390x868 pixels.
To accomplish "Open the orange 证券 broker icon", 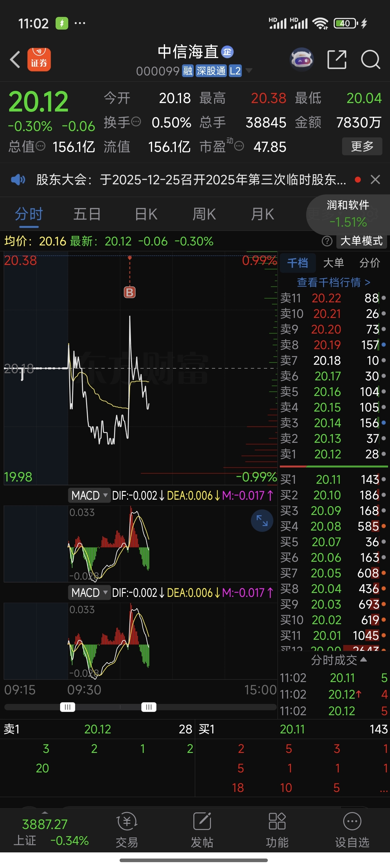I will [39, 59].
